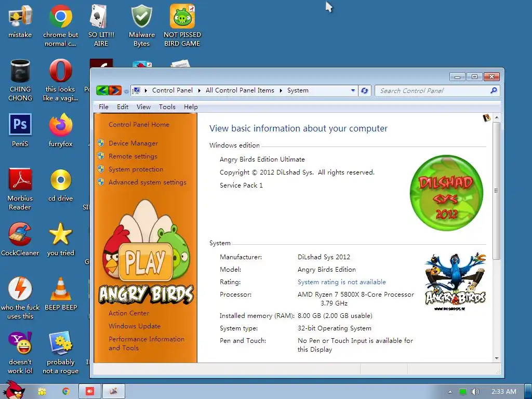
Task: Click 'All Control Panel Items' breadcrumb
Action: coord(240,90)
